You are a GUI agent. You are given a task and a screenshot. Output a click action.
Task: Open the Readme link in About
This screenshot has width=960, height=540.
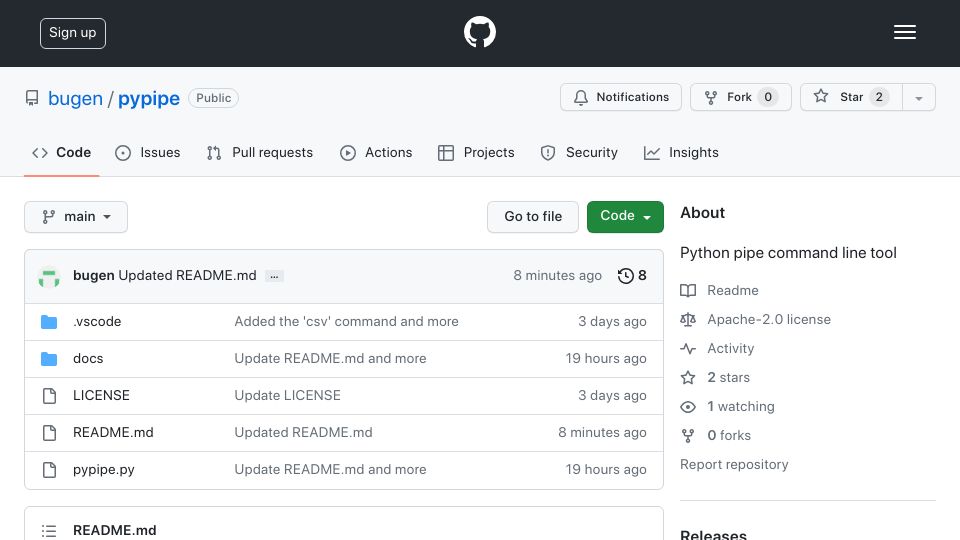(x=733, y=290)
